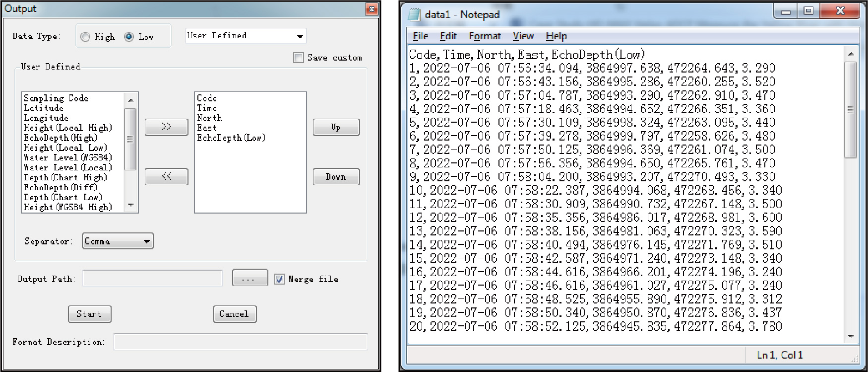Select Sampling Code in available list

(56, 98)
